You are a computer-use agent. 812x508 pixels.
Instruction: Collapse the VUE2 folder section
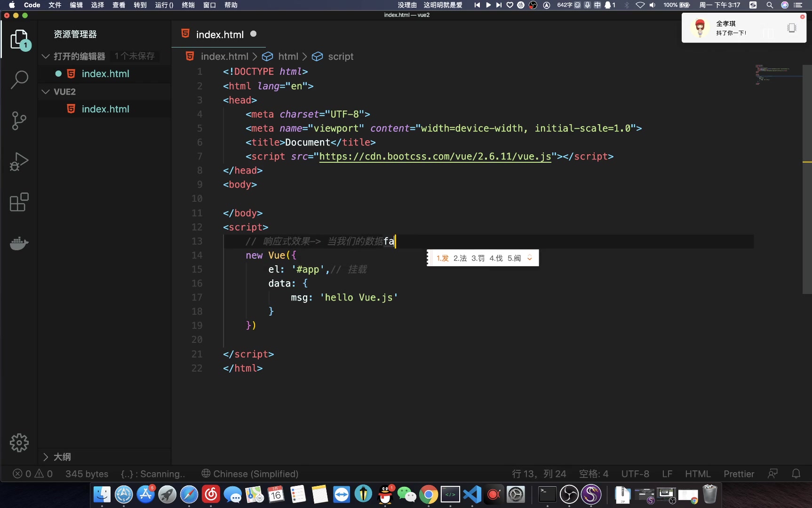click(46, 91)
